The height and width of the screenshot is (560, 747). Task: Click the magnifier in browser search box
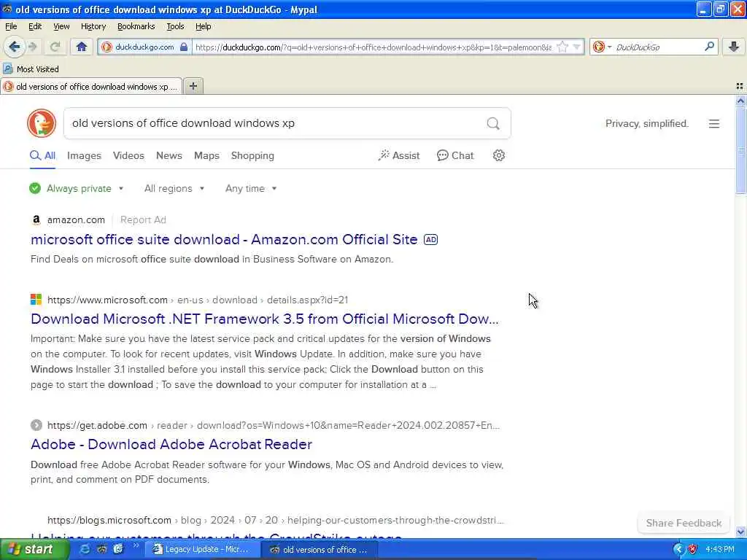tap(709, 47)
